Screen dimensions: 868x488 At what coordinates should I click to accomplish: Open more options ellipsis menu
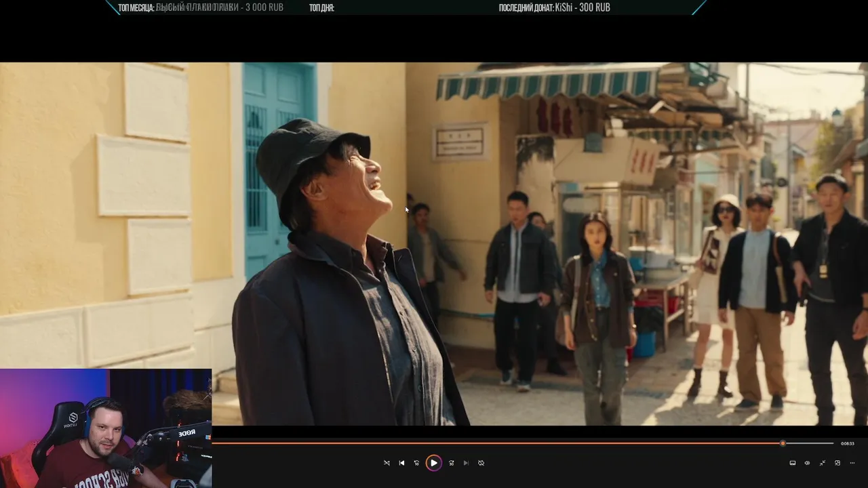tap(852, 463)
